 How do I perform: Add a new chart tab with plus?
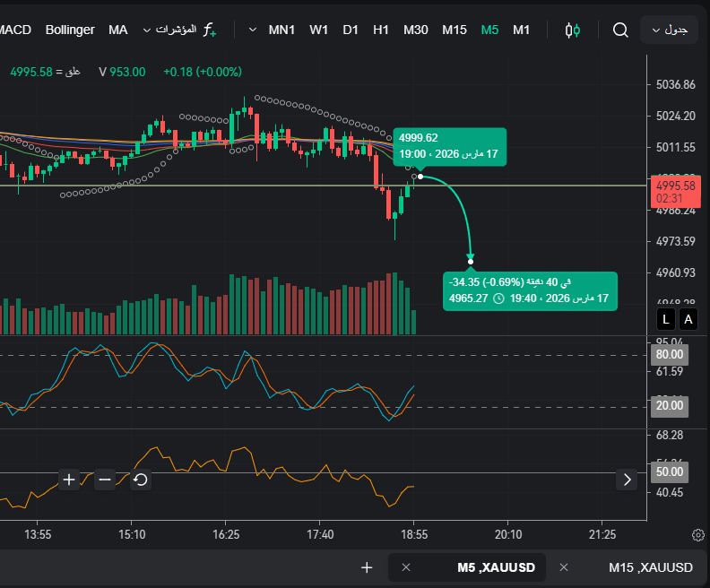tap(366, 567)
